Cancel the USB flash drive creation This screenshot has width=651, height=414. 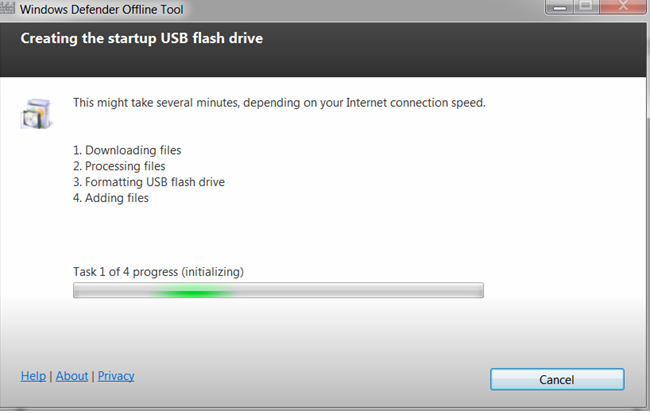[557, 379]
